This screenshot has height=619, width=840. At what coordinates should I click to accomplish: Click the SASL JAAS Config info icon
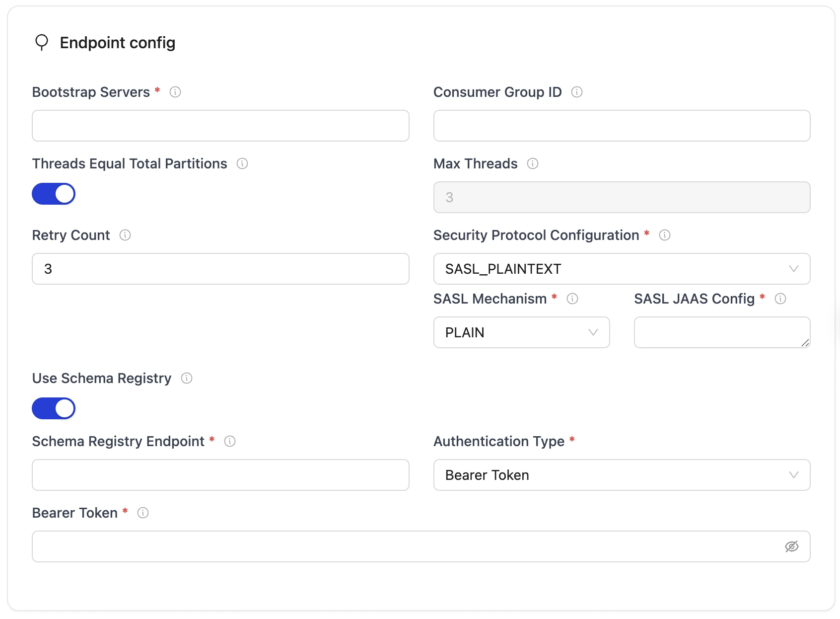coord(780,299)
